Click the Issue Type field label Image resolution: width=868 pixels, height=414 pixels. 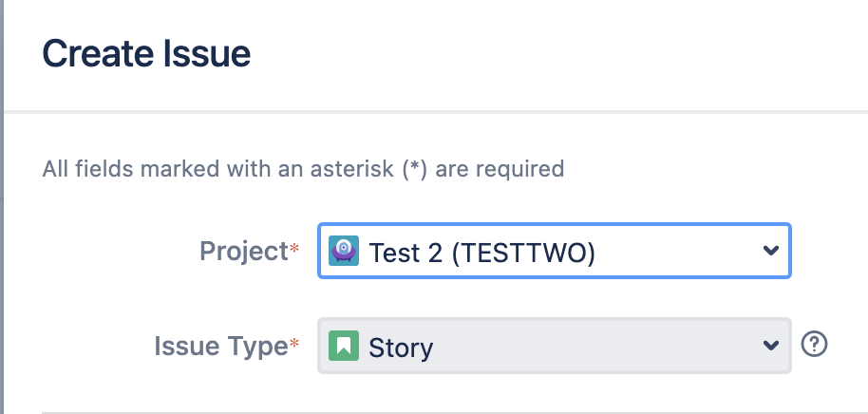pyautogui.click(x=220, y=347)
